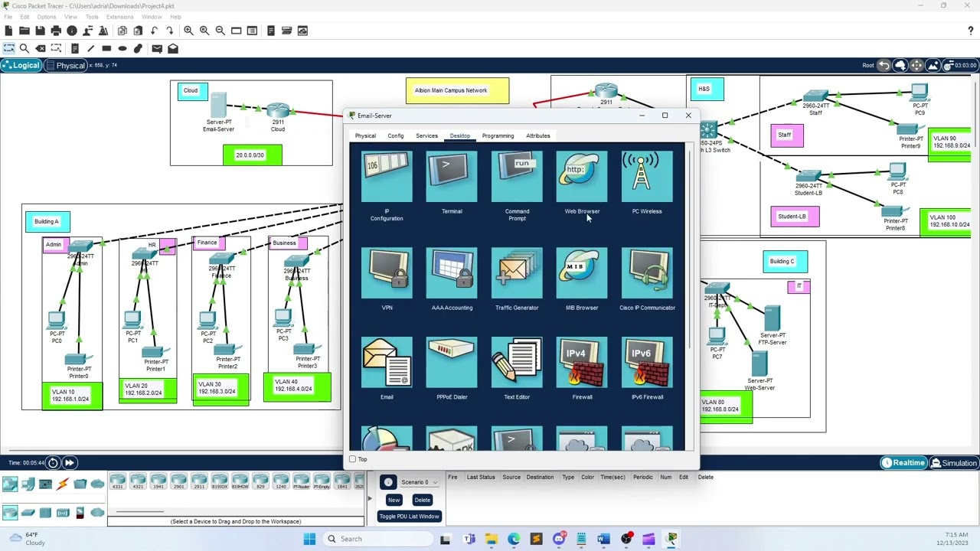980x551 pixels.
Task: Open the Scenario 0 dropdown
Action: coord(420,482)
